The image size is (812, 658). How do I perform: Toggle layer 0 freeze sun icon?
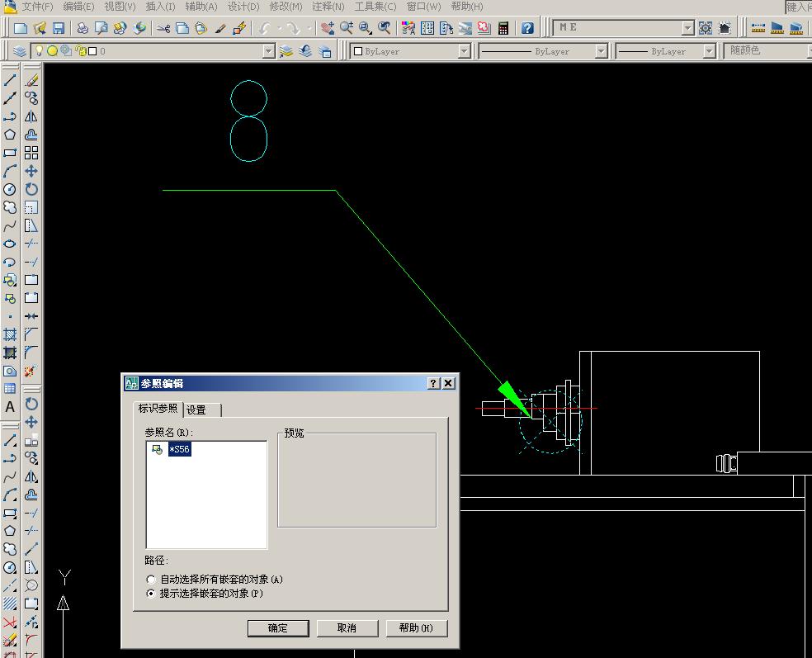[x=52, y=51]
